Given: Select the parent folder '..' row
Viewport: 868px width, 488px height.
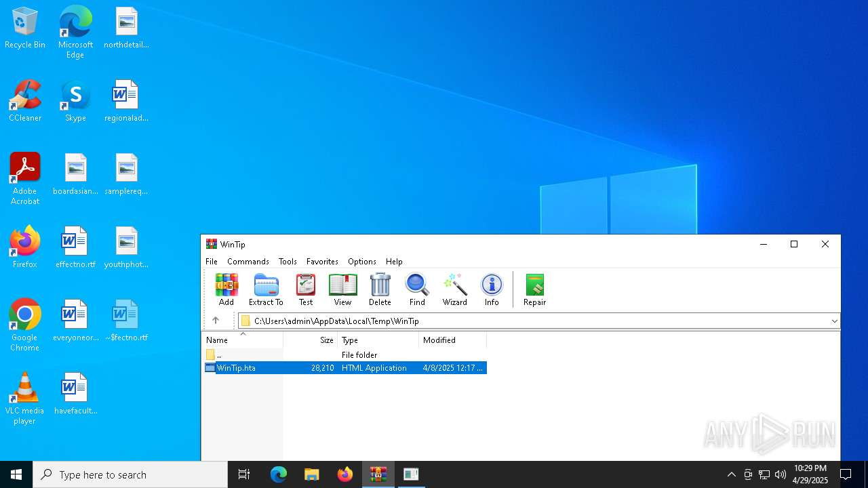Looking at the screenshot, I should pyautogui.click(x=344, y=354).
